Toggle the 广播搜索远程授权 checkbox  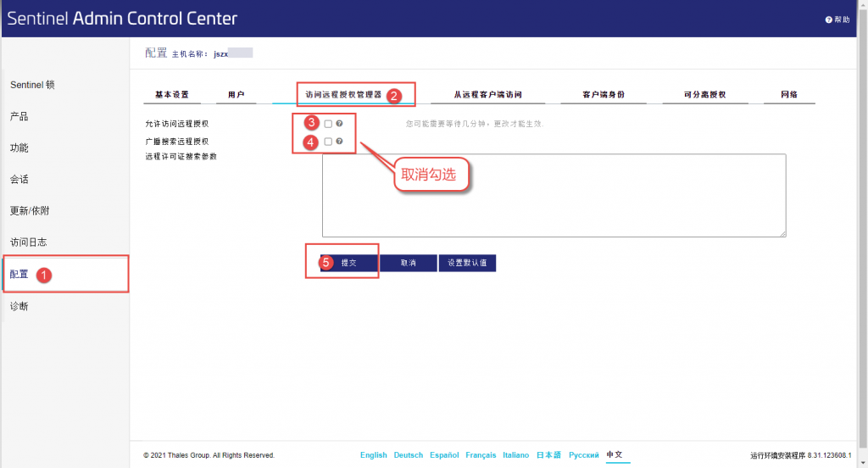(x=328, y=142)
